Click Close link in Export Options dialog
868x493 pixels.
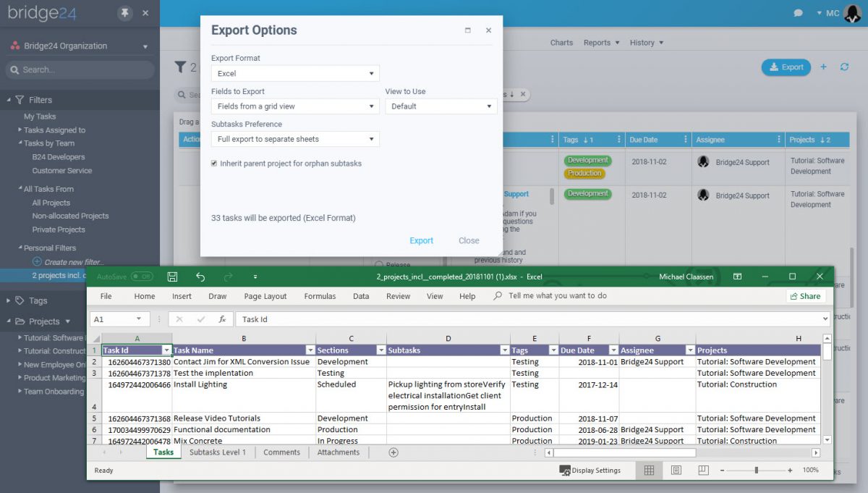[x=469, y=241]
